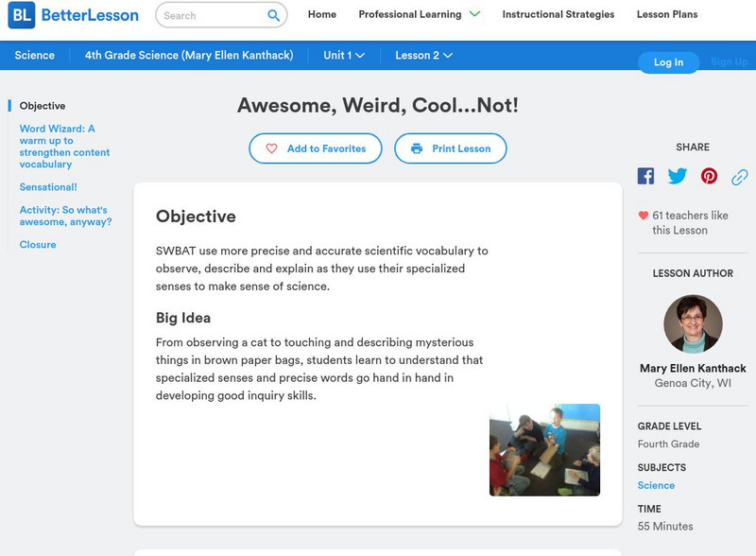The image size is (756, 556).
Task: Share lesson on Facebook
Action: (645, 176)
